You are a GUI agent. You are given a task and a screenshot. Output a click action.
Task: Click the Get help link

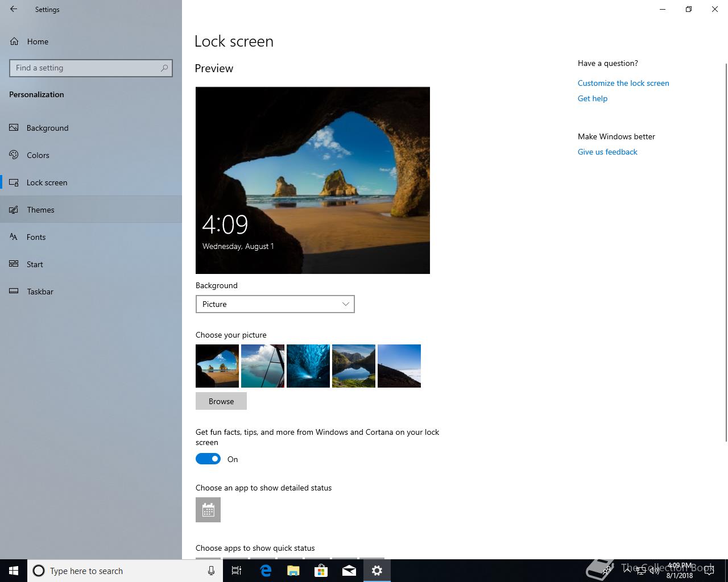click(593, 98)
